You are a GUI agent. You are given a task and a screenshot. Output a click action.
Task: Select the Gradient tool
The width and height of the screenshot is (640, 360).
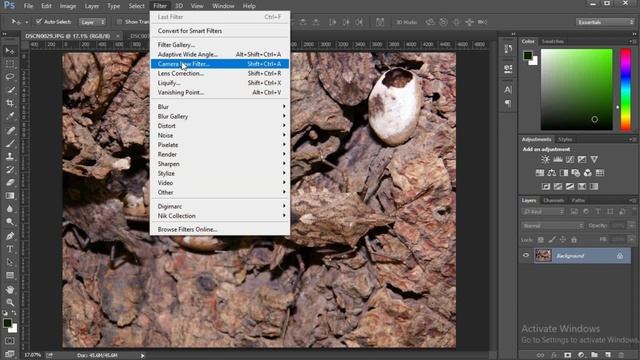10,196
